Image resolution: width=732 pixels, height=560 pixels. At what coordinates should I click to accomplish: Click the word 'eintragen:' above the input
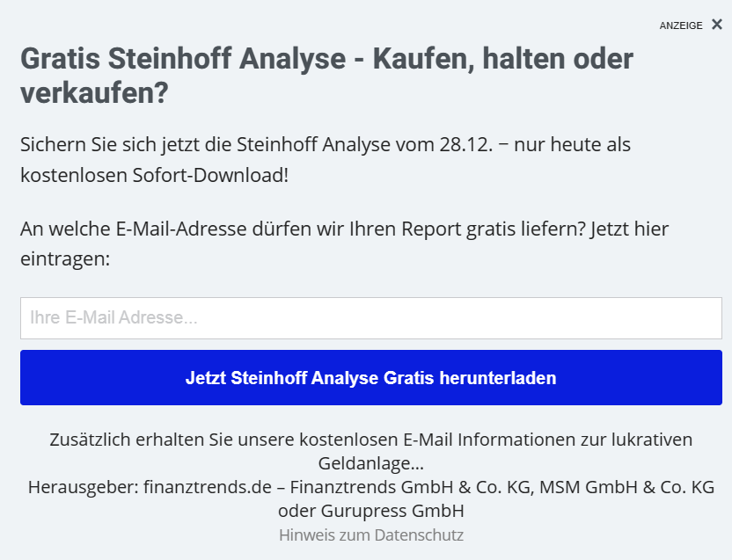(x=65, y=259)
